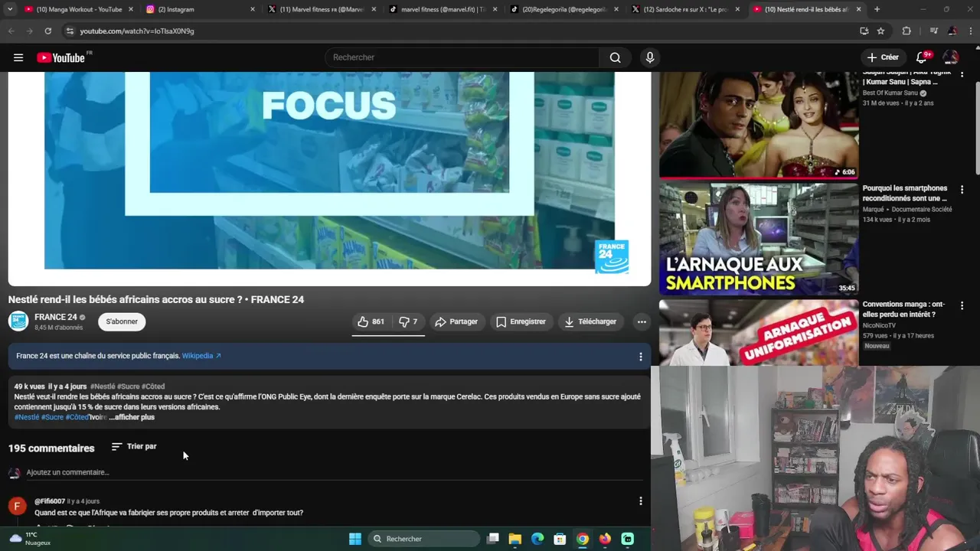Open the tab search dropdown in Chrome
The width and height of the screenshot is (980, 551).
10,9
